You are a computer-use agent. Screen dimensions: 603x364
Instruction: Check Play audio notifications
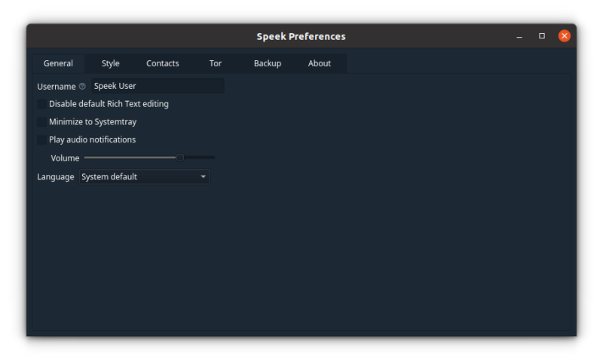coord(41,140)
